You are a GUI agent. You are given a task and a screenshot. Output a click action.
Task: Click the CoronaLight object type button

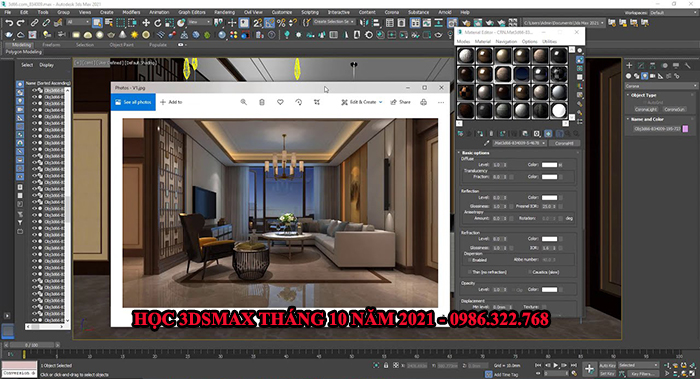[x=646, y=109]
